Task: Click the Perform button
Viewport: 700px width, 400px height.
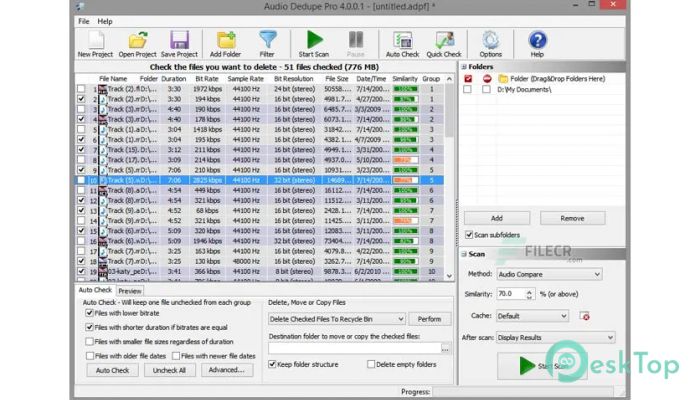Action: pos(429,319)
